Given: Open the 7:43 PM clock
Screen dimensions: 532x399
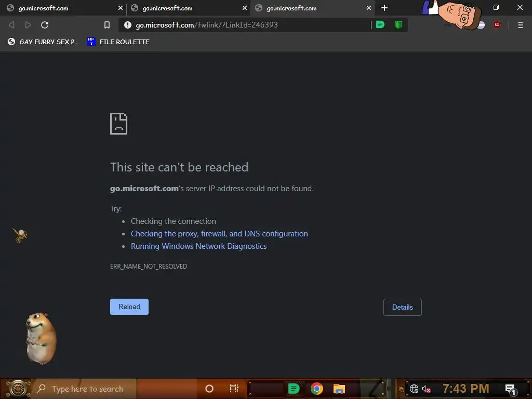Looking at the screenshot, I should [x=466, y=389].
